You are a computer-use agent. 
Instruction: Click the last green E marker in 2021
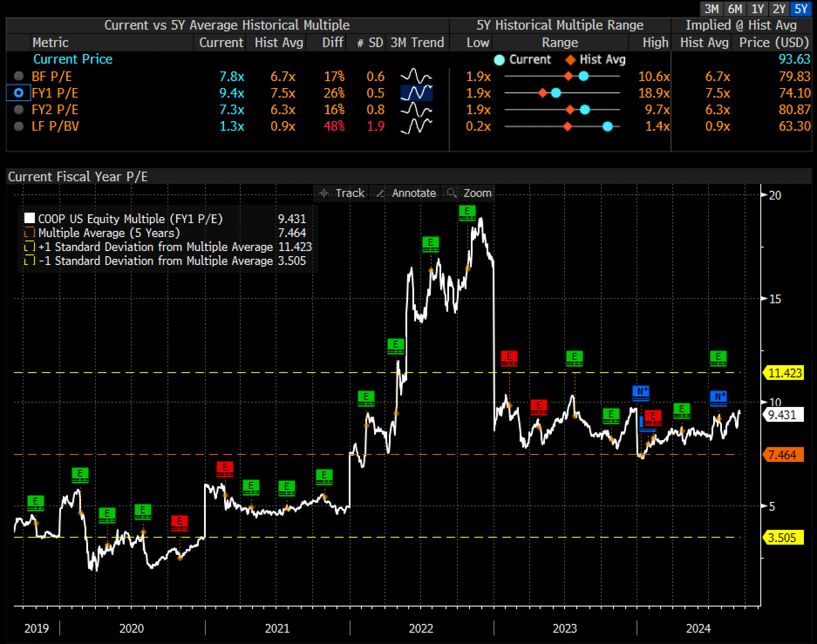(324, 477)
